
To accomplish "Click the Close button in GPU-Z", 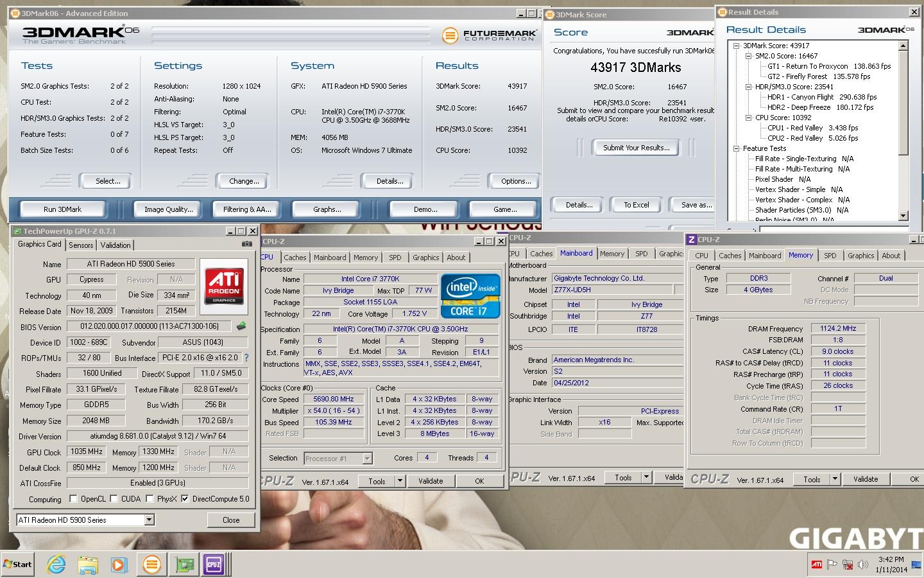I will [x=231, y=520].
